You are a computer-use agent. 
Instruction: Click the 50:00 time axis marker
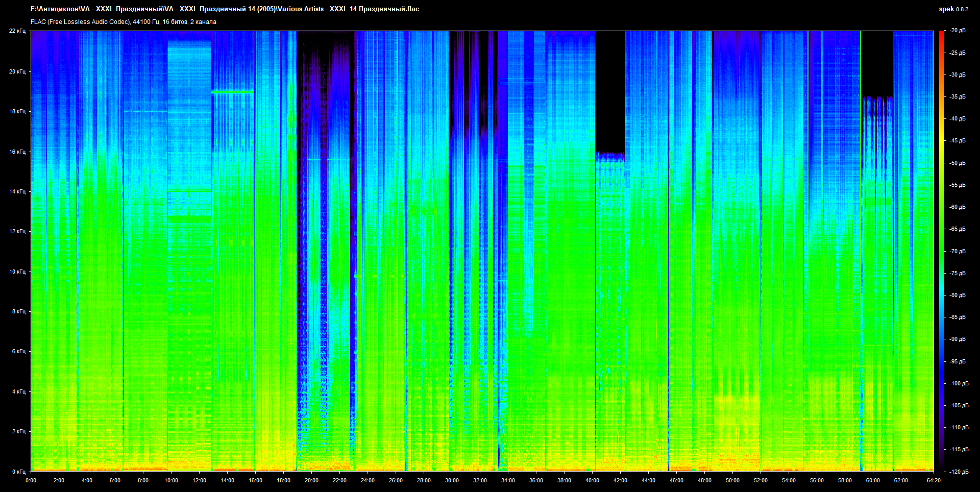[x=732, y=480]
